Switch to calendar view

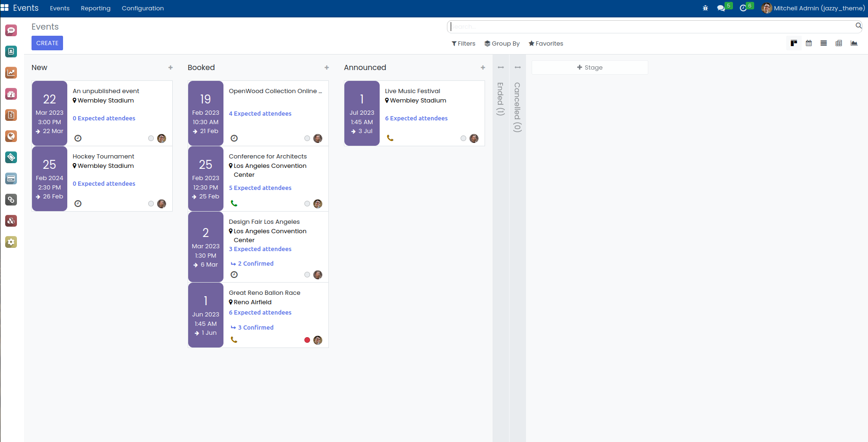[x=809, y=43]
